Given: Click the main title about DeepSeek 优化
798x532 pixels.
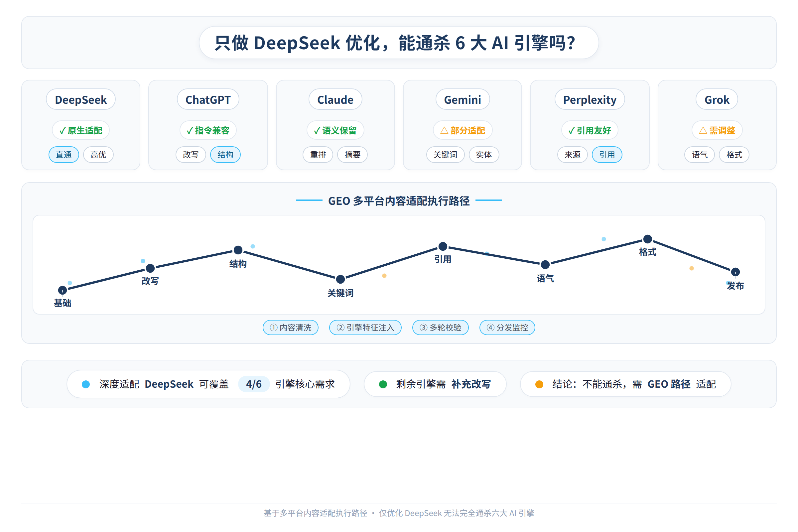Looking at the screenshot, I should pyautogui.click(x=399, y=43).
